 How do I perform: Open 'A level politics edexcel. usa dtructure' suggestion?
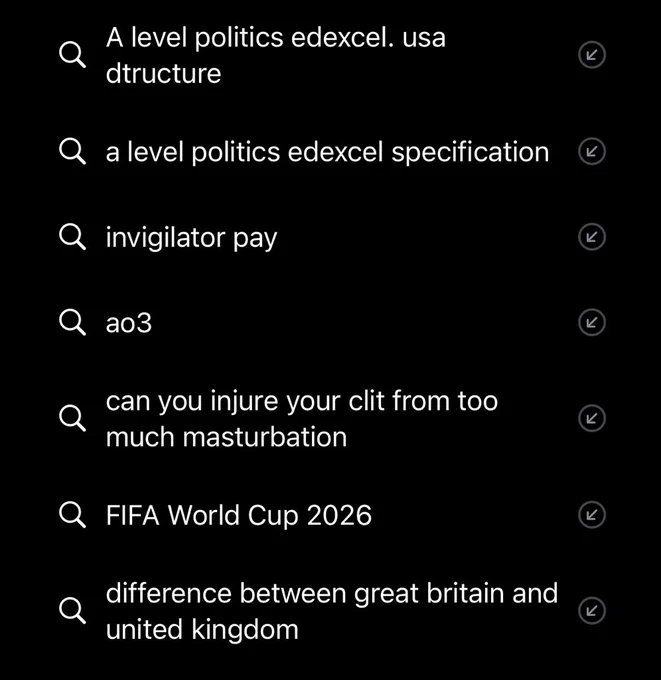(x=276, y=55)
